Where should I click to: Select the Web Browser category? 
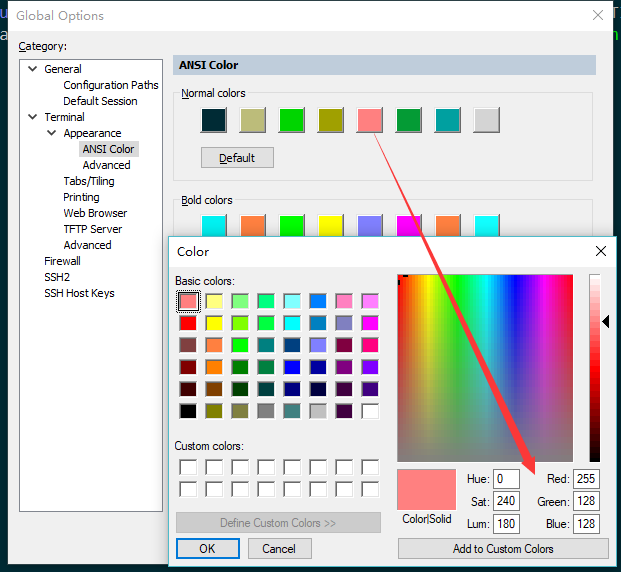tap(95, 213)
